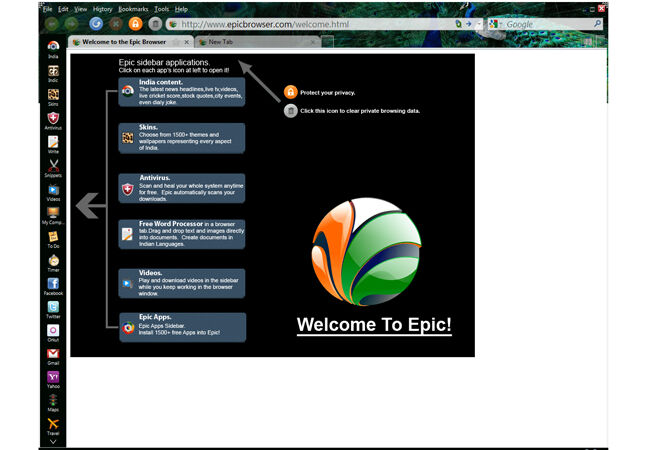The width and height of the screenshot is (650, 450).
Task: Open the My Computer sidebar app
Action: click(53, 215)
